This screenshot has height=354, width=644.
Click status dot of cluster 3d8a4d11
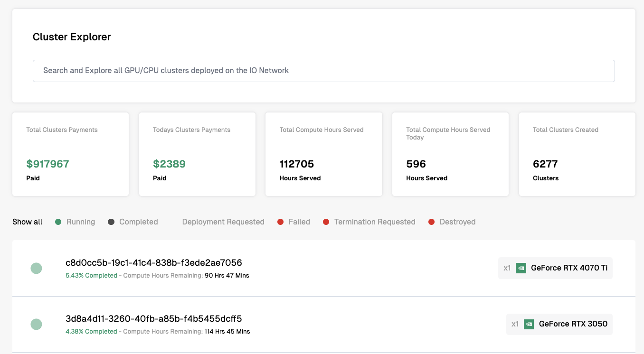(36, 325)
